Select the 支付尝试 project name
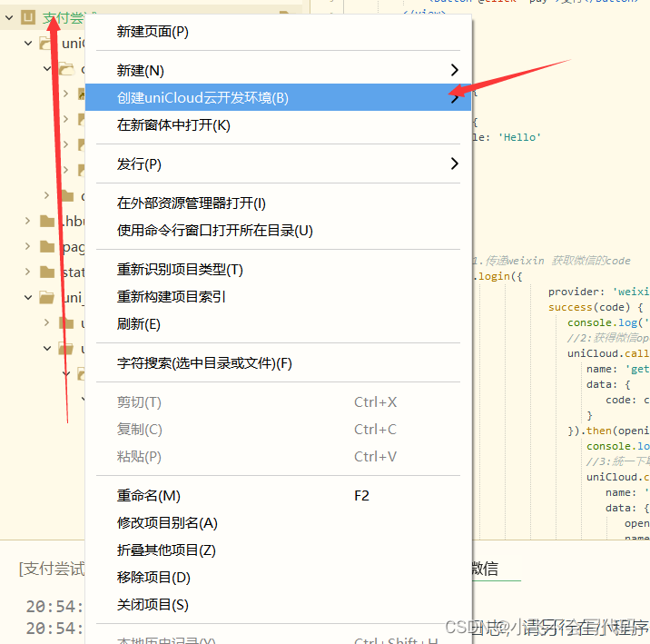The image size is (650, 644). (x=64, y=18)
